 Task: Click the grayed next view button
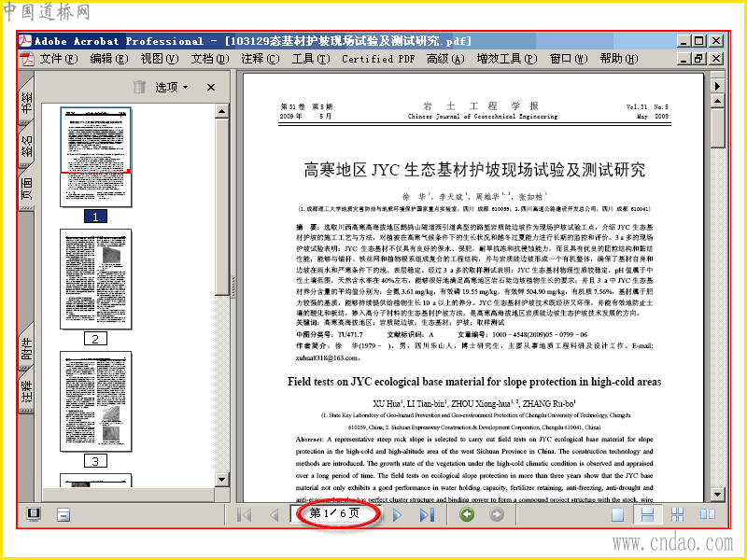tap(497, 515)
